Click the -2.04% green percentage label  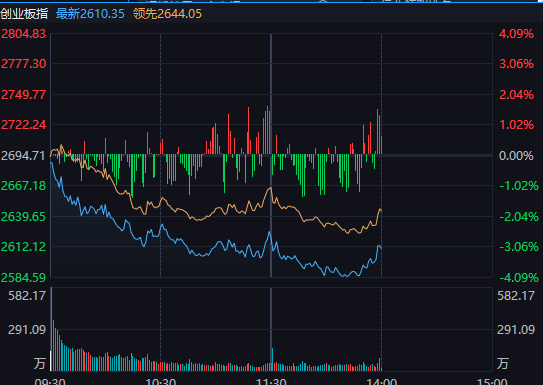coord(519,217)
